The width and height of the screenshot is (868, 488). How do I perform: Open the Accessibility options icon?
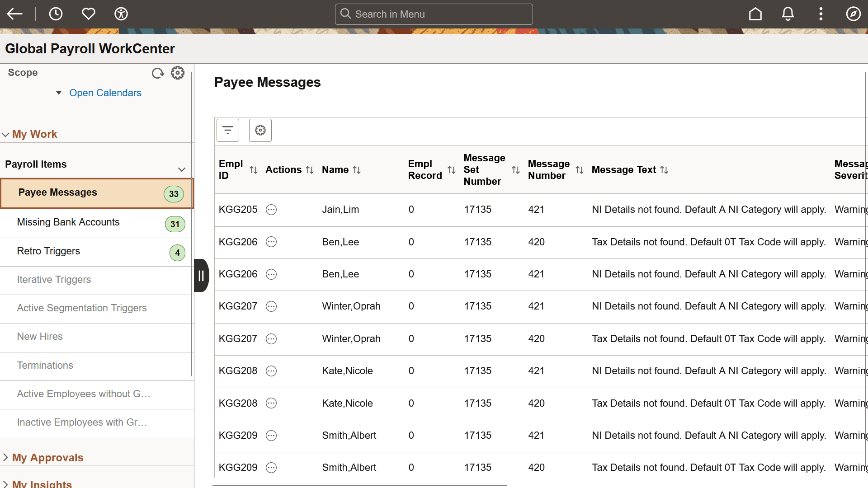coord(121,14)
